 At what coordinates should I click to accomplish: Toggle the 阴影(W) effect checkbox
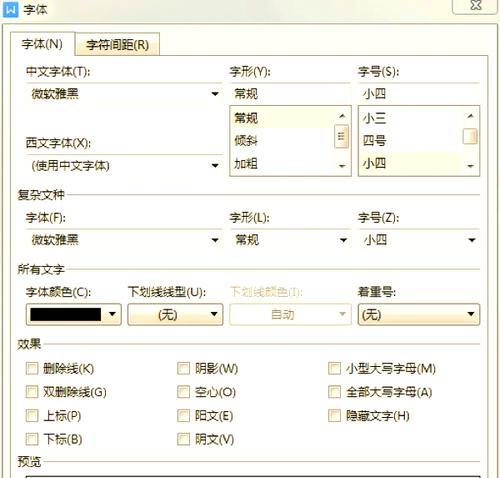pos(183,368)
